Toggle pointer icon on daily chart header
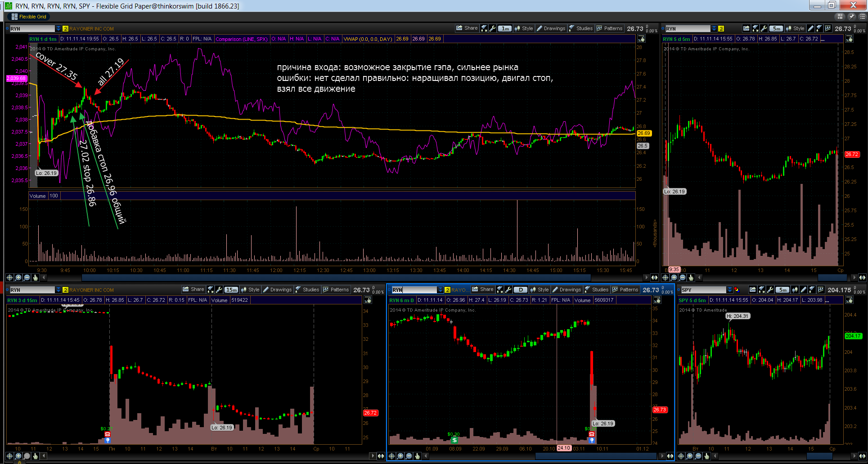This screenshot has height=464, width=868. 657,300
